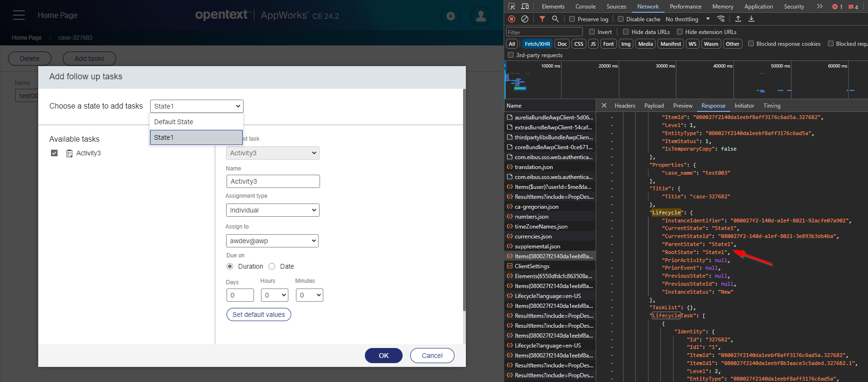The height and width of the screenshot is (382, 868).
Task: Select the Date radio button
Action: [x=272, y=266]
